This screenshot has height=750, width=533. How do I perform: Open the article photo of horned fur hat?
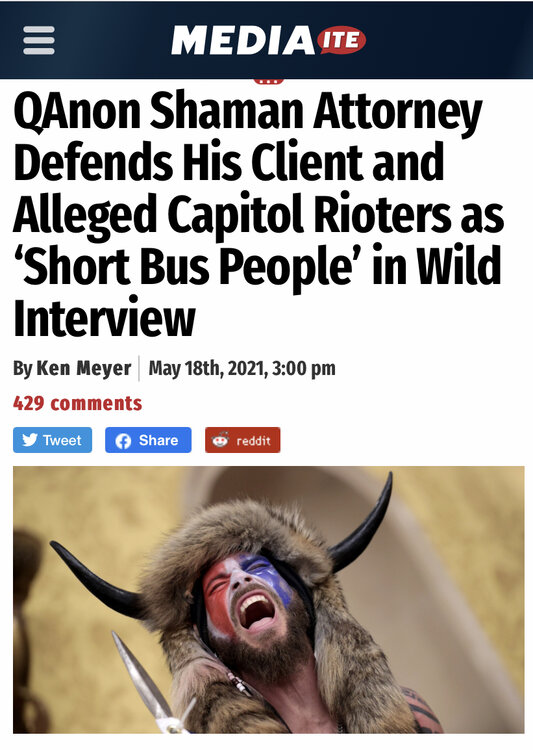(268, 599)
